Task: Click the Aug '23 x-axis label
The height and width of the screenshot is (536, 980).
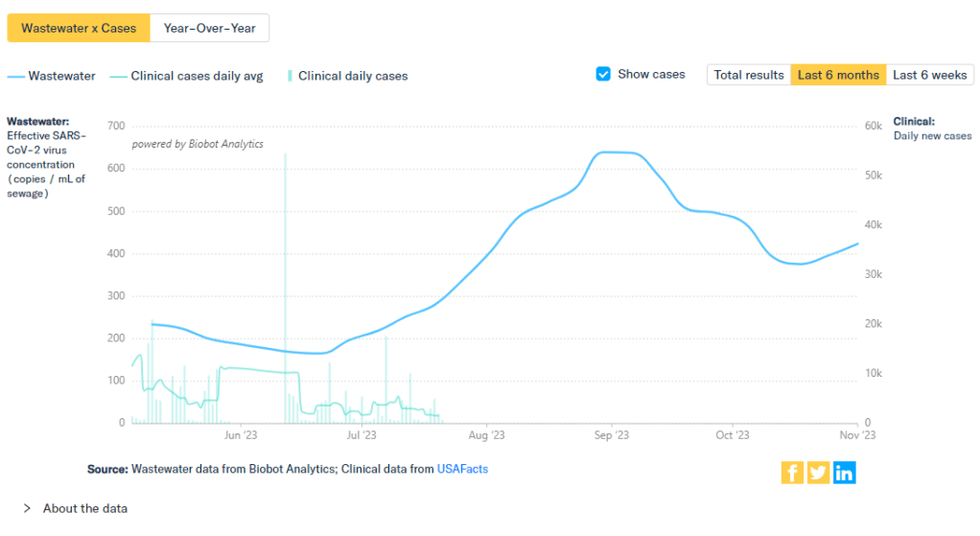Action: [486, 435]
